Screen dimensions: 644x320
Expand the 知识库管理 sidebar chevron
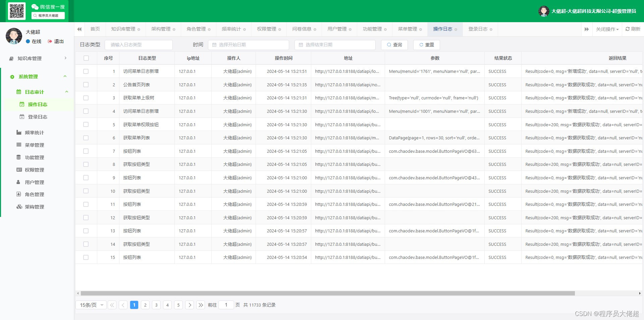(x=65, y=58)
